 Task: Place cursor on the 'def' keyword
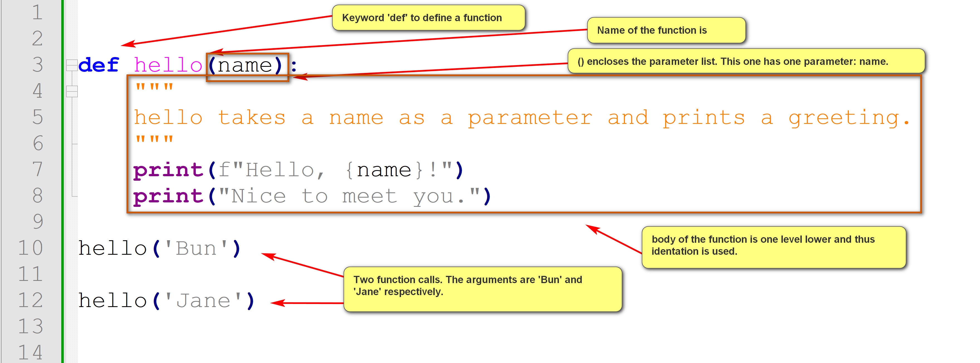click(99, 65)
